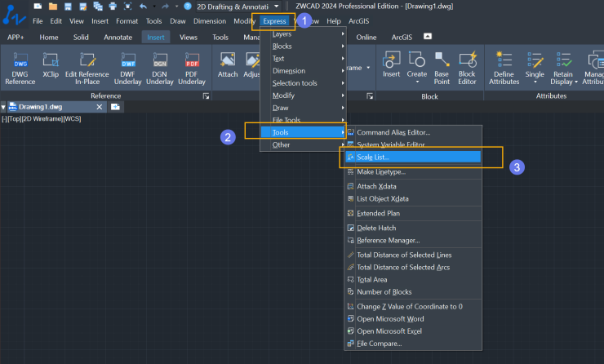Expand the Other submenu in Express menu
Viewport: 604px width, 364px height.
pos(303,144)
